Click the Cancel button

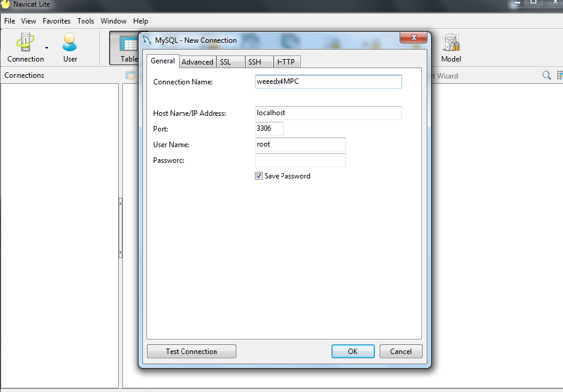click(x=401, y=352)
